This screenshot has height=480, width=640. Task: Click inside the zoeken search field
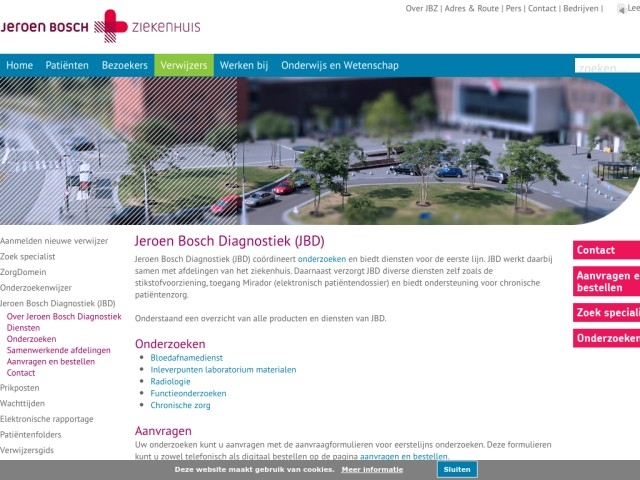(607, 66)
